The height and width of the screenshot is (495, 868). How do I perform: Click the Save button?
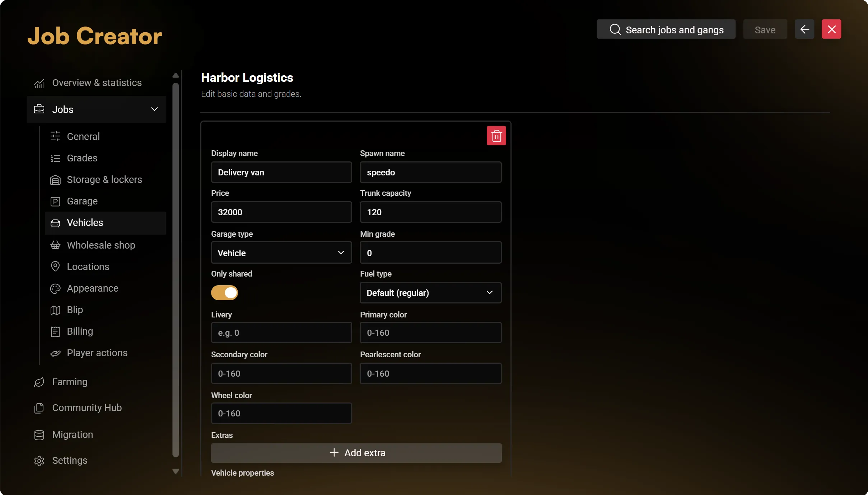tap(765, 29)
